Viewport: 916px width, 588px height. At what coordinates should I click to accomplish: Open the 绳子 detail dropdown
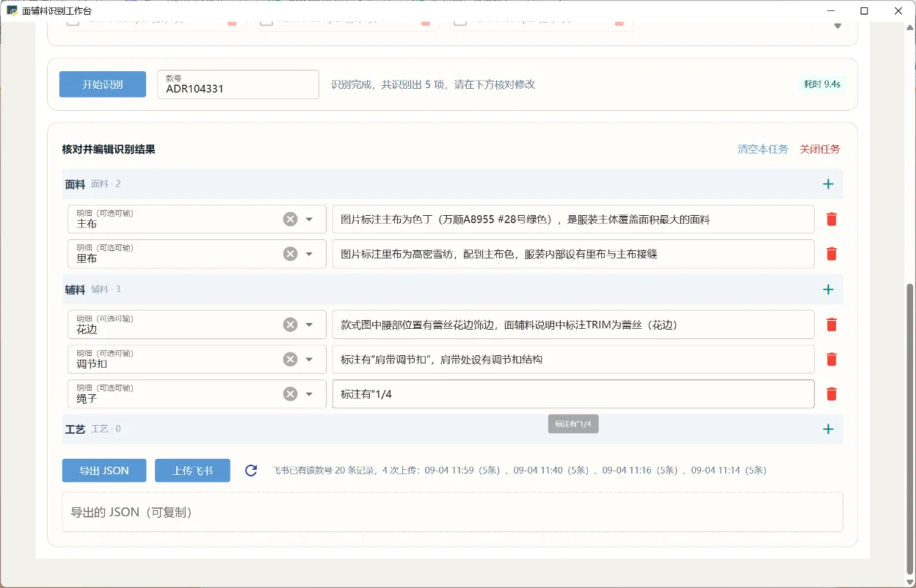coord(309,394)
